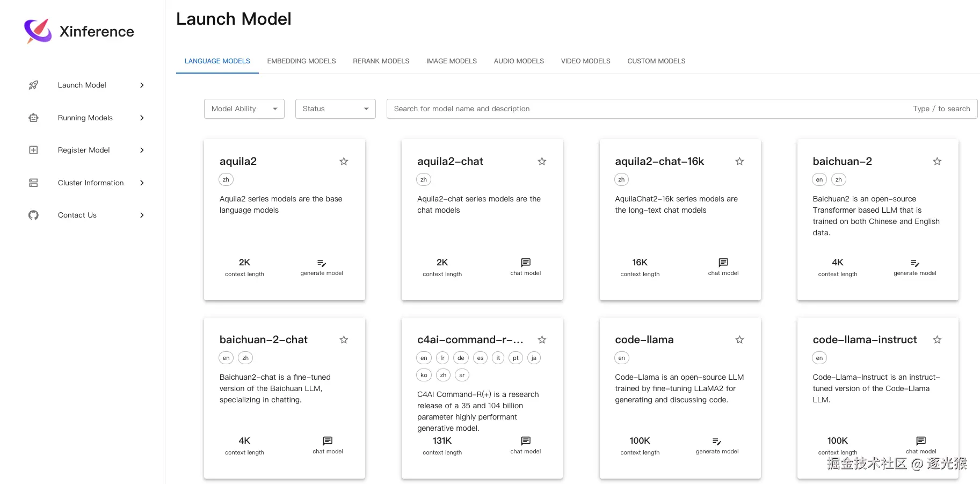Click the Xinference logo icon
The image size is (980, 484).
(x=38, y=31)
